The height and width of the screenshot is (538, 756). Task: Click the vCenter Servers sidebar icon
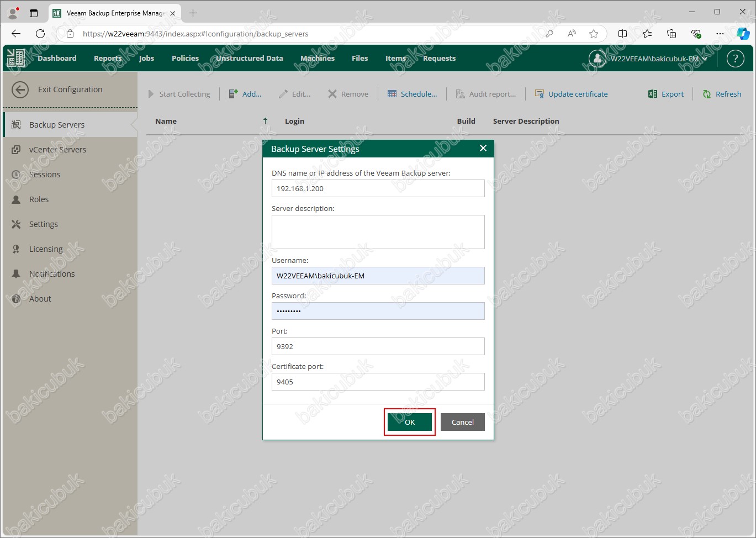(16, 150)
